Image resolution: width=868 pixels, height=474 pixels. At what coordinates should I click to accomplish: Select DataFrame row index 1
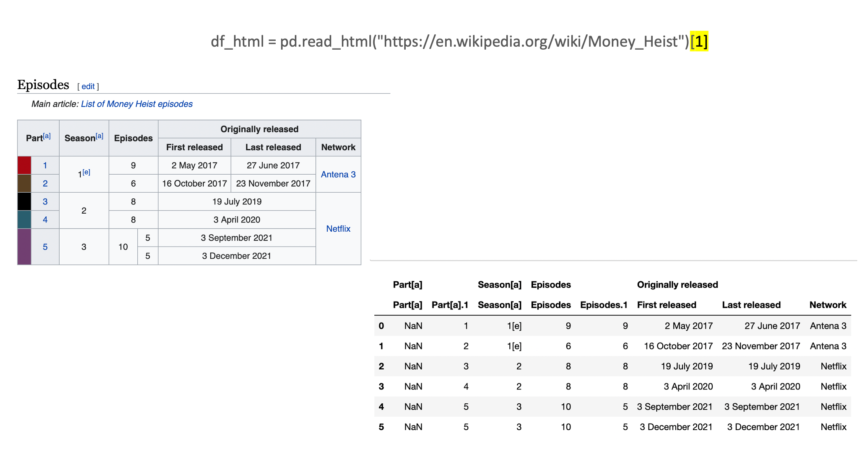click(x=381, y=346)
